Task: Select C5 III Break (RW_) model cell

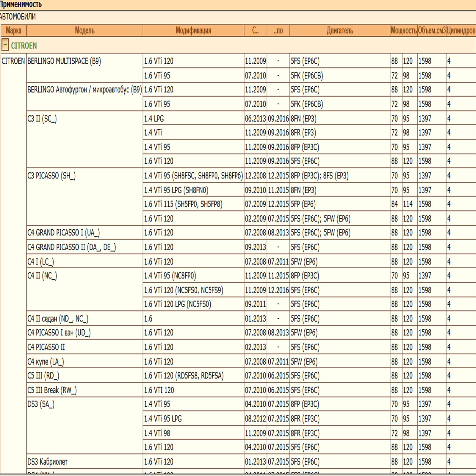Action: click(52, 390)
